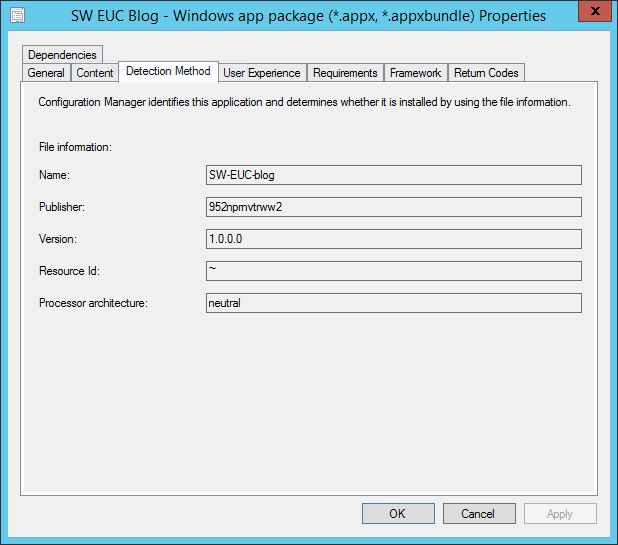
Task: Switch to the Framework tab
Action: [415, 73]
